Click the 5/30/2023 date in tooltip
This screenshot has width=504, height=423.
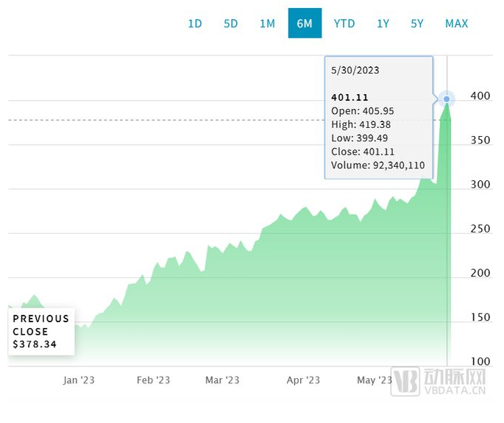click(355, 70)
